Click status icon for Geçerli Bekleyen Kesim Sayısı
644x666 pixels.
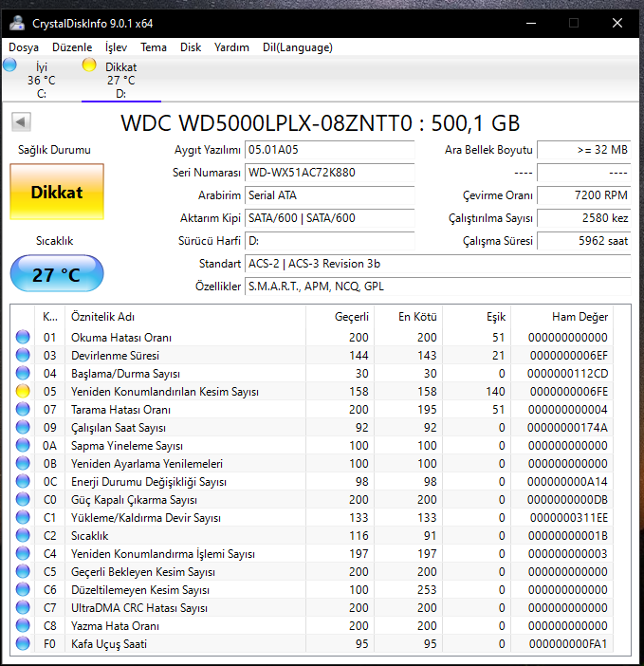[23, 572]
